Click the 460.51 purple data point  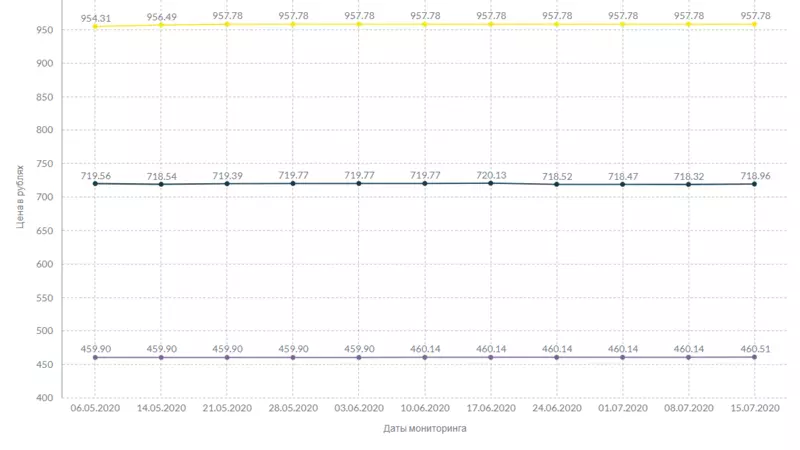point(755,357)
